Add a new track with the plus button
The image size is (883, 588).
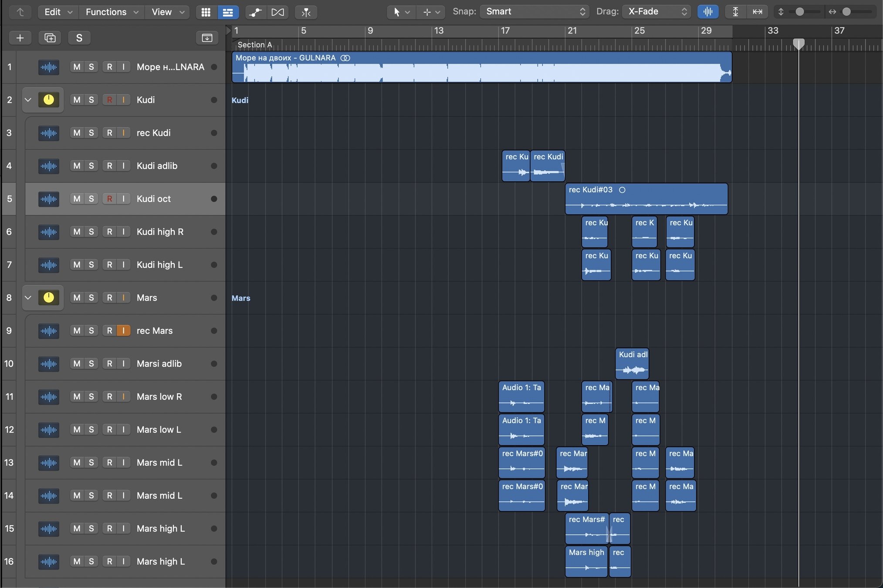tap(20, 38)
